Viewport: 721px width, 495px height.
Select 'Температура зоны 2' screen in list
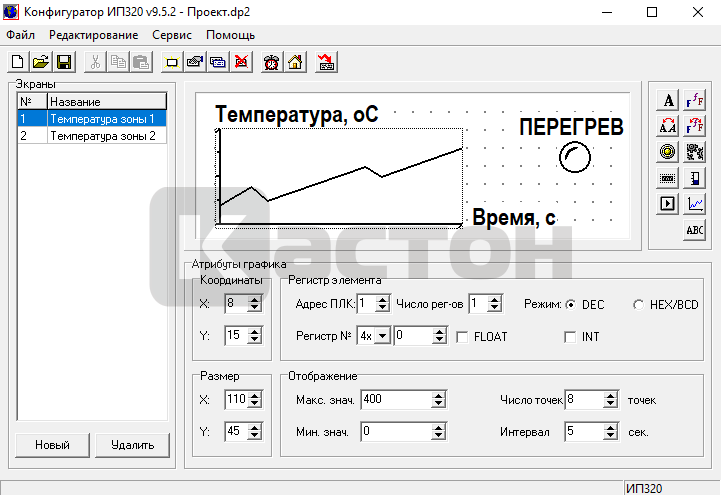[103, 135]
